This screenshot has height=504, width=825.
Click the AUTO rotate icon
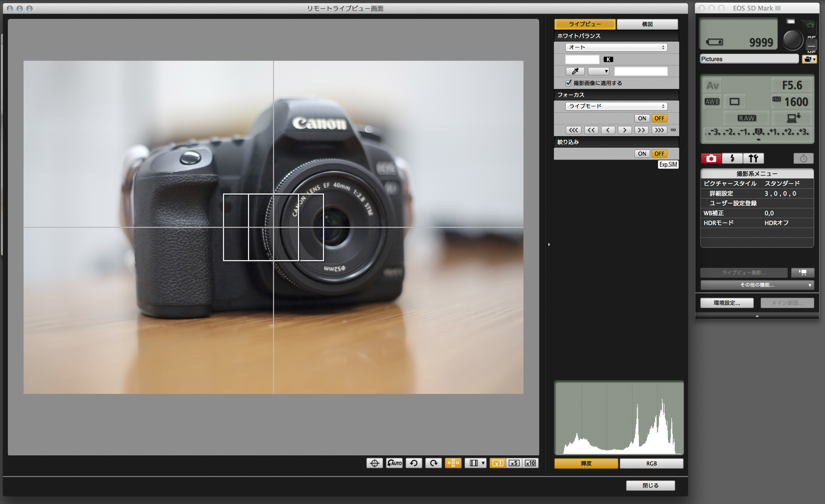click(394, 463)
